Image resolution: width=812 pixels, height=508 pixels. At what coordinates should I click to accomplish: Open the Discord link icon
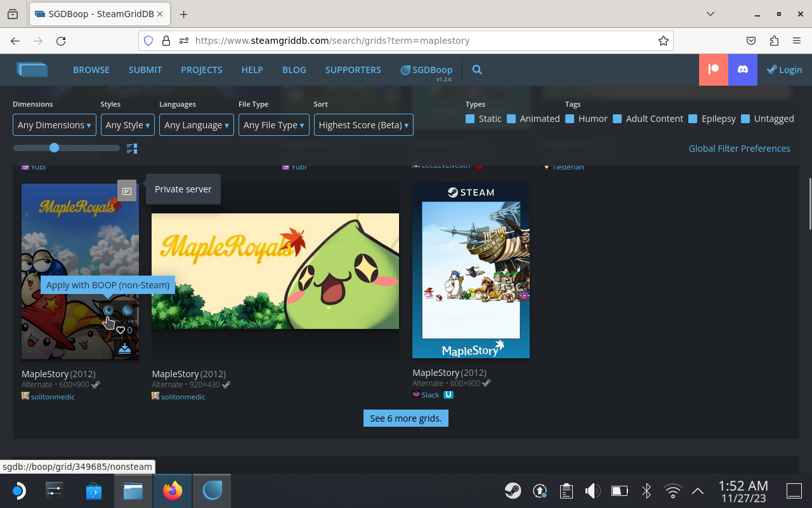tap(743, 70)
